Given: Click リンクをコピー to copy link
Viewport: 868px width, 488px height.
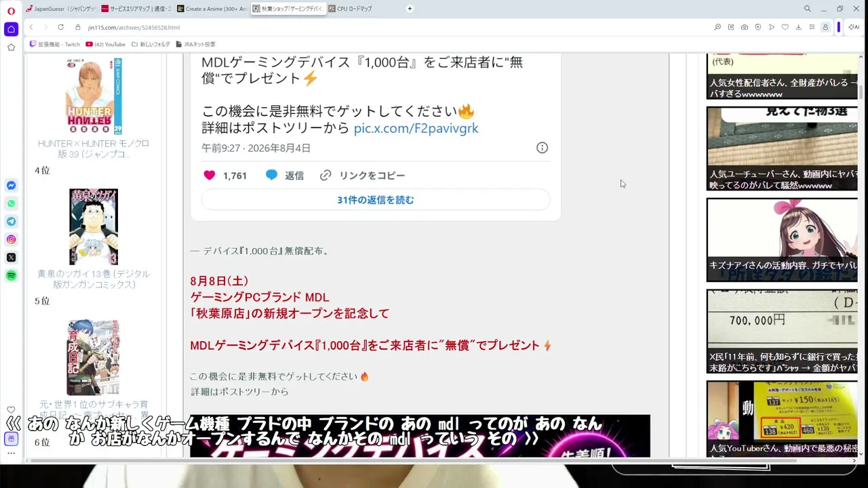Looking at the screenshot, I should [x=362, y=176].
